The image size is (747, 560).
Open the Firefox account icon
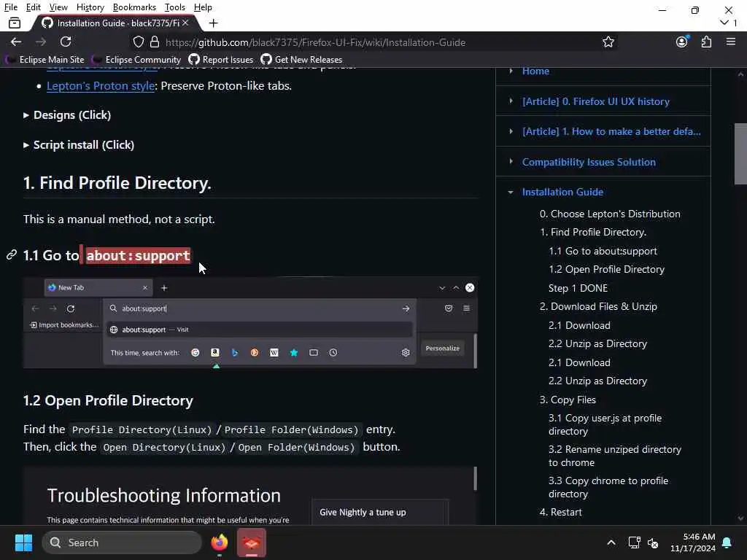[682, 42]
